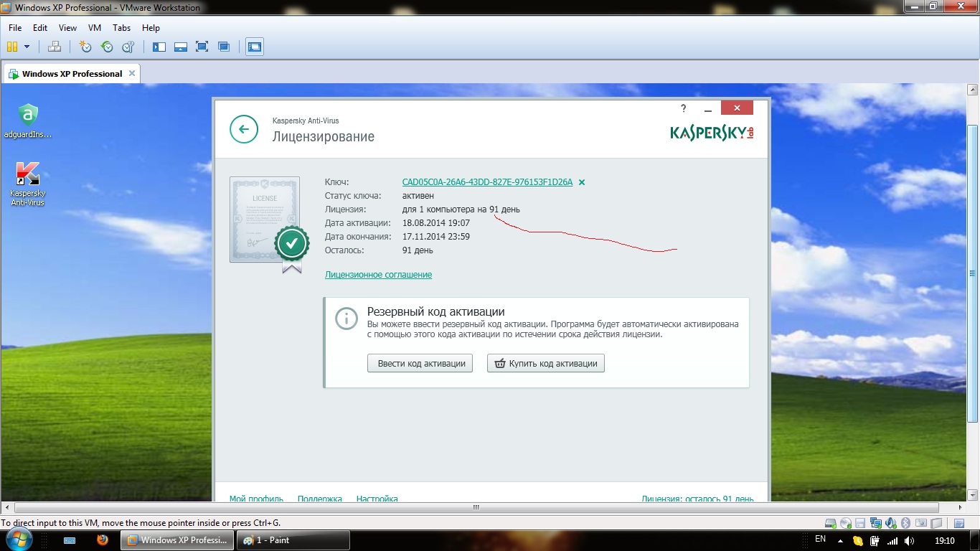This screenshot has height=551, width=980.
Task: Click the VM horizontal scrollbar thumb
Action: [x=475, y=508]
